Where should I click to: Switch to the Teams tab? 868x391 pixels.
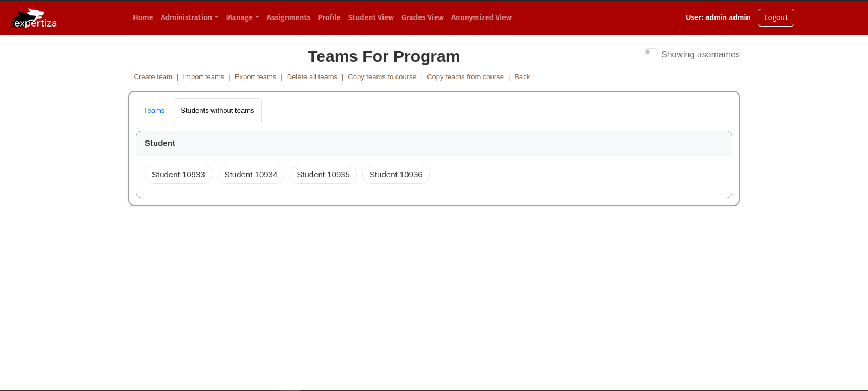coord(154,111)
